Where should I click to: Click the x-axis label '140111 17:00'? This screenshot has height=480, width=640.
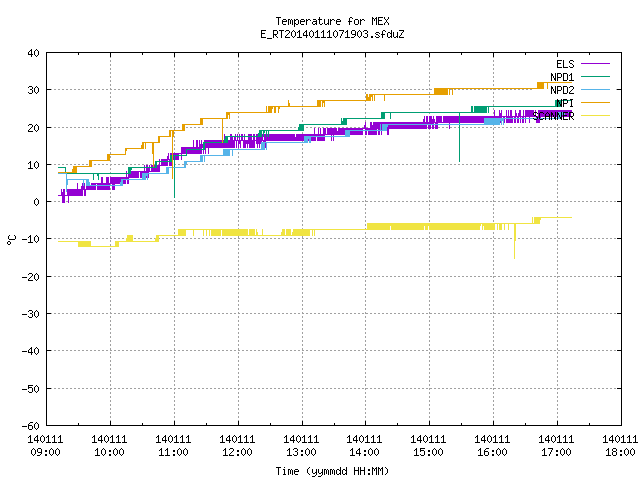(557, 446)
